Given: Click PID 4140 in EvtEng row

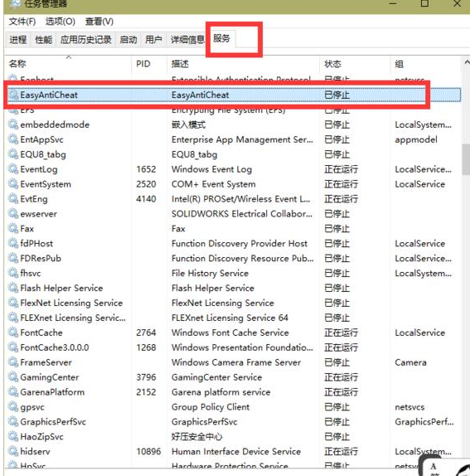Looking at the screenshot, I should pos(146,199).
